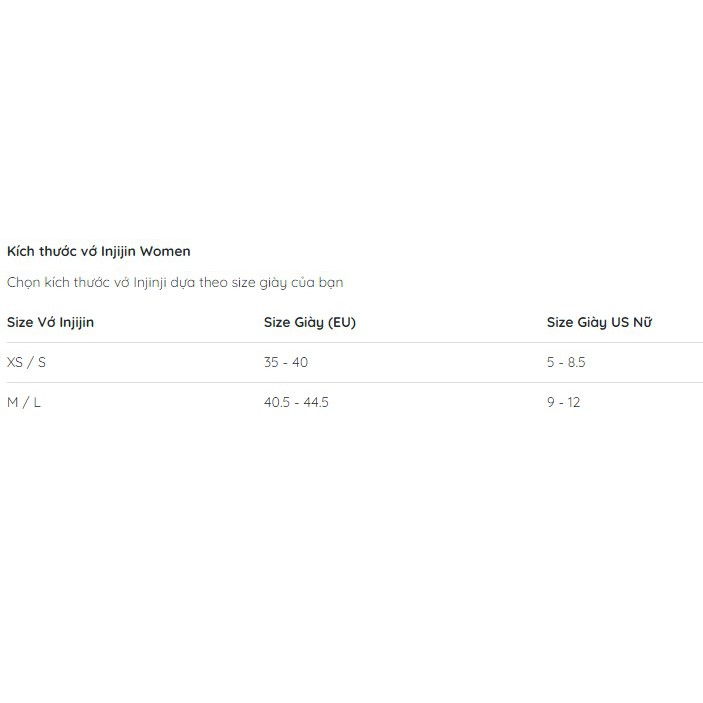Click the word Nữ in the header
Image resolution: width=703 pixels, height=703 pixels.
pos(642,322)
